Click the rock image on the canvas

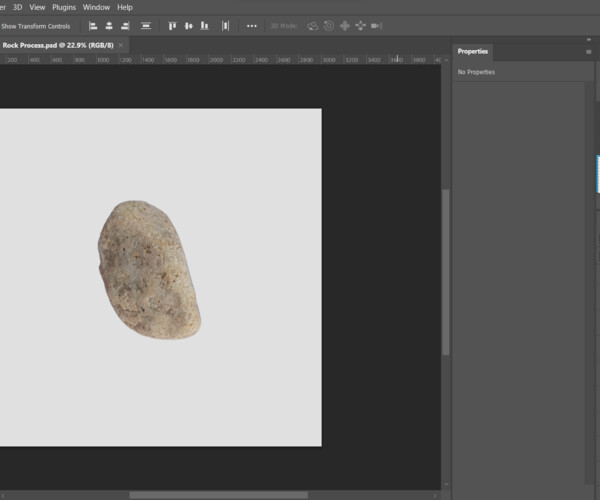pyautogui.click(x=149, y=270)
